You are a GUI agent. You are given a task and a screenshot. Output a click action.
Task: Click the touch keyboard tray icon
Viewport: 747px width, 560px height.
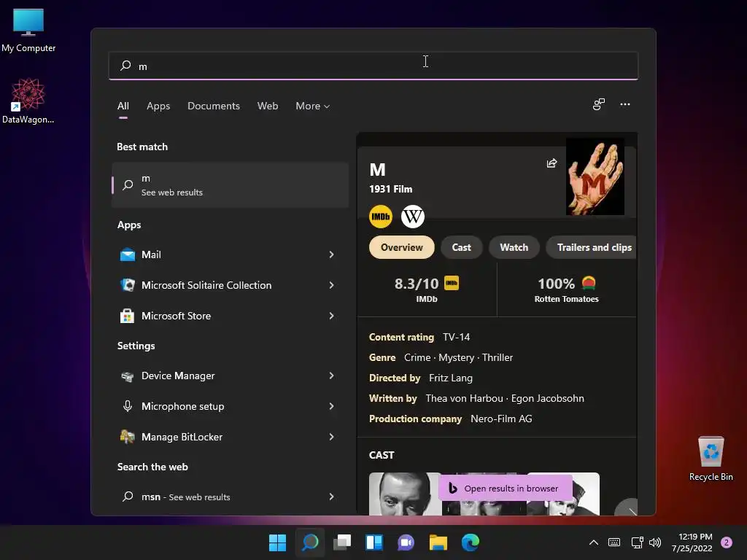[614, 542]
